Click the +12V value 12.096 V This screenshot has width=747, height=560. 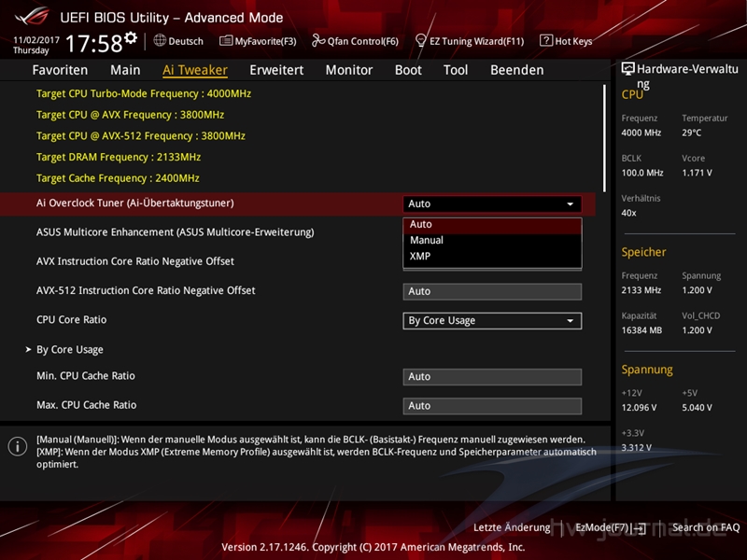click(x=639, y=408)
